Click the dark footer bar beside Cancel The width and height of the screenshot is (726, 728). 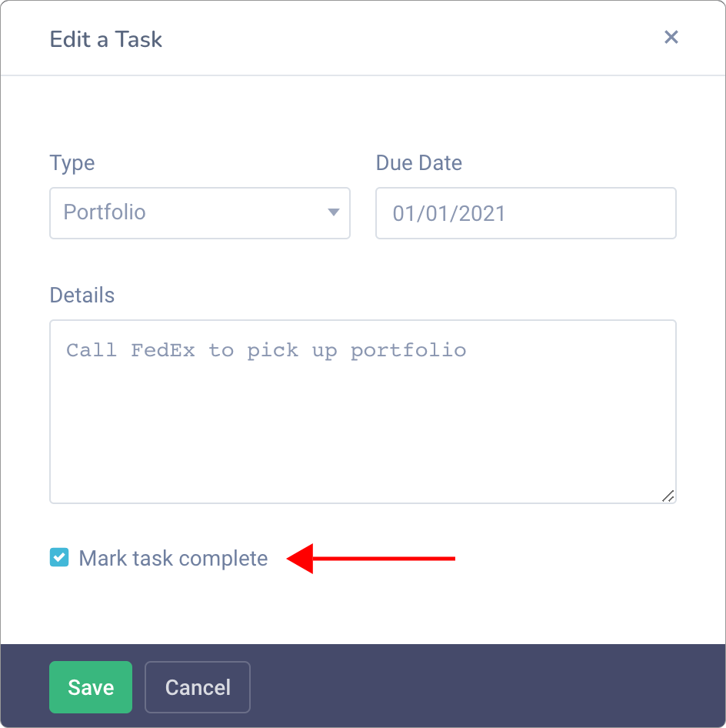pos(487,686)
